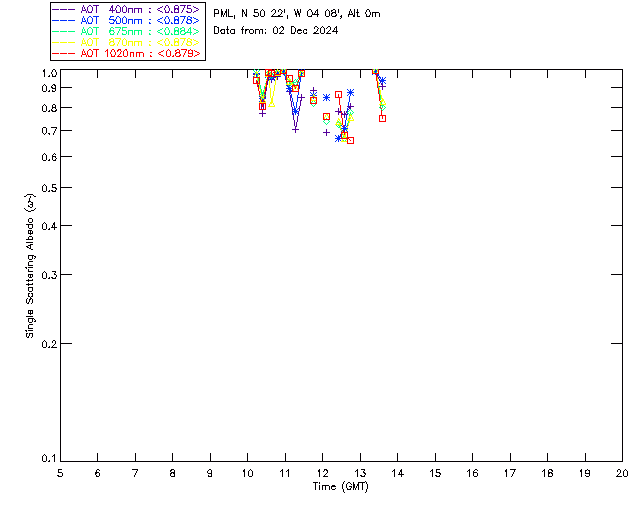The height and width of the screenshot is (512, 640).
Task: Click the AOT 1020nm red legend entry
Action: (127, 54)
